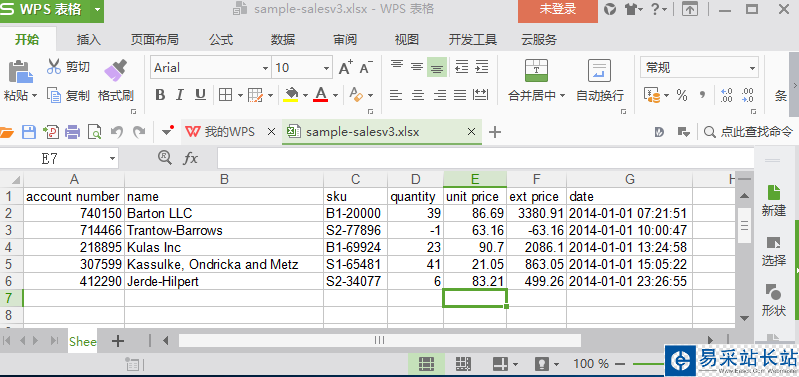The height and width of the screenshot is (377, 799).
Task: Open the 页面布局 ribbon tab
Action: click(x=154, y=40)
